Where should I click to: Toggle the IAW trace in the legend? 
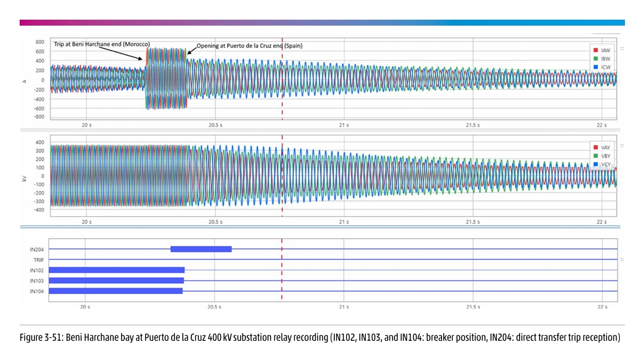(x=601, y=51)
